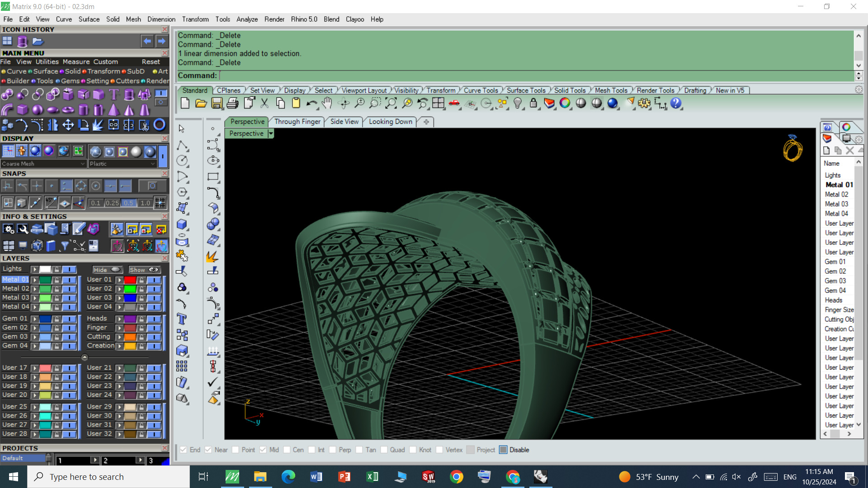This screenshot has width=868, height=488.
Task: Toggle the End osnap checkbox
Action: click(183, 450)
